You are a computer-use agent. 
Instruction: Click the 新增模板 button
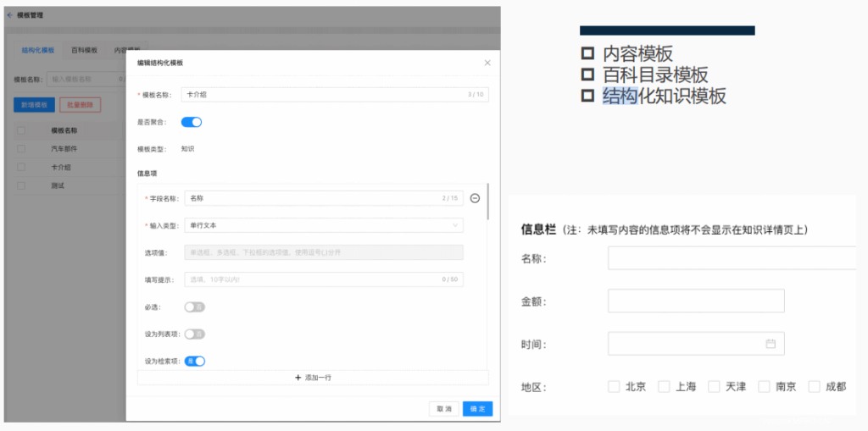(x=35, y=105)
